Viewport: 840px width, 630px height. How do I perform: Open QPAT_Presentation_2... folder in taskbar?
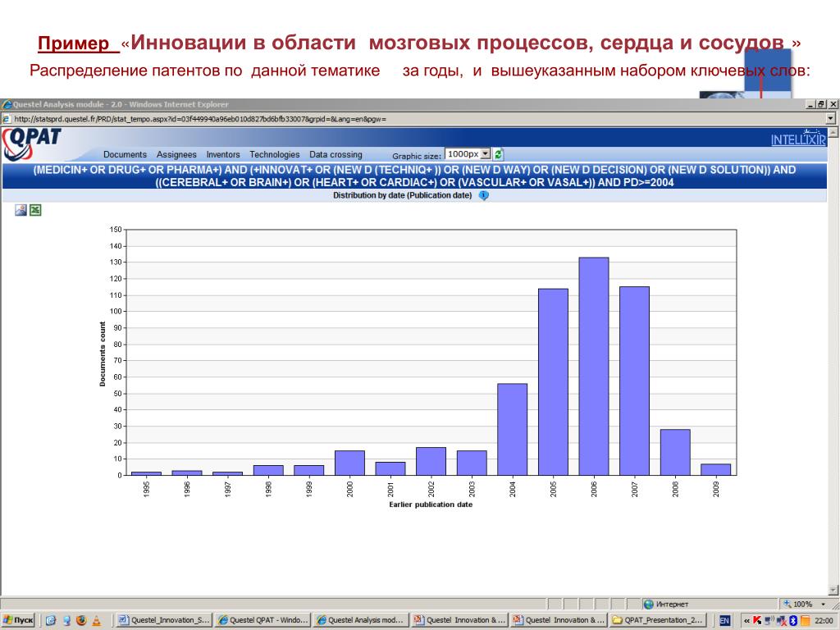[x=658, y=620]
